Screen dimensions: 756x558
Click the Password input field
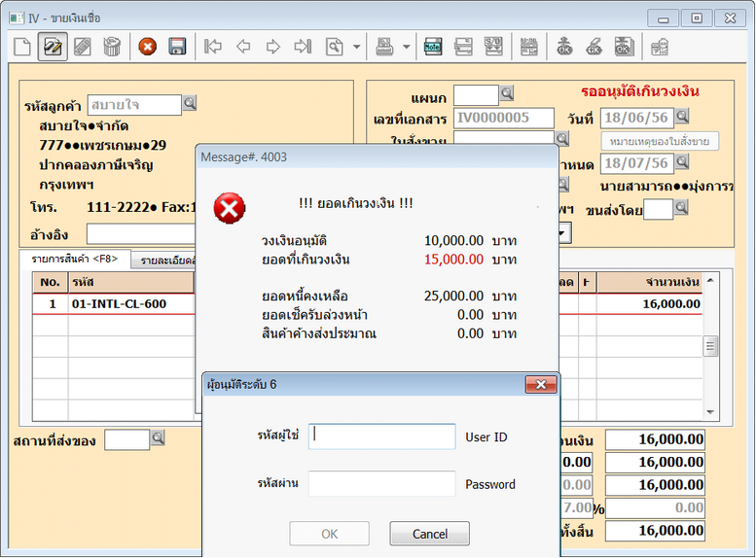[x=381, y=483]
